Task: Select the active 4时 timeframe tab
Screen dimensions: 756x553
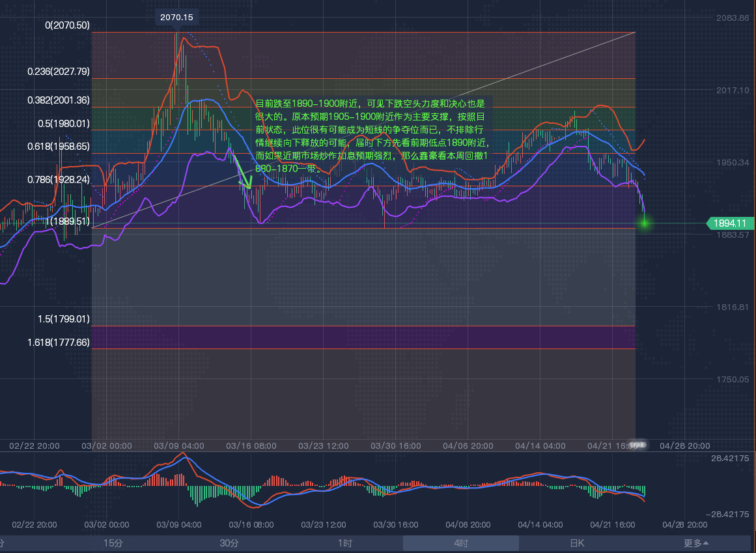Action: pyautogui.click(x=460, y=543)
